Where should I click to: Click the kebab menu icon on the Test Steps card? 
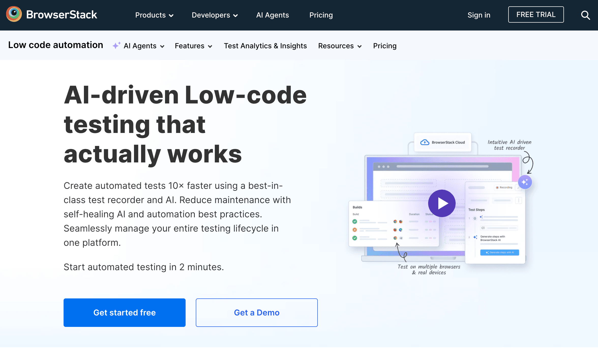519,200
